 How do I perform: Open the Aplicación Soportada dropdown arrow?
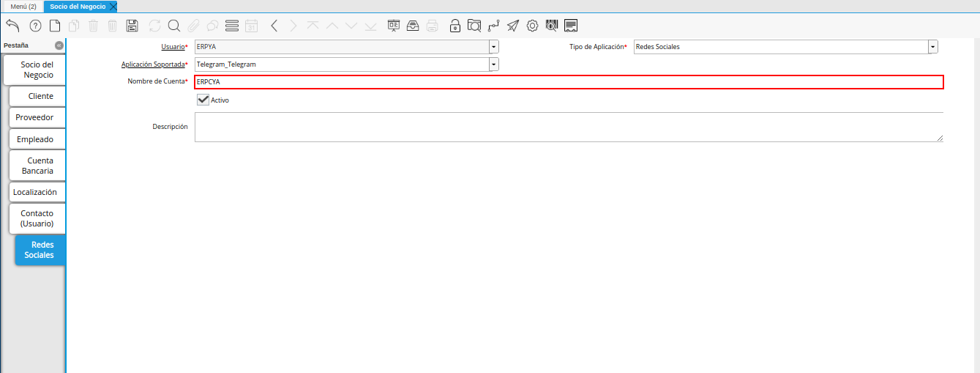tap(494, 64)
